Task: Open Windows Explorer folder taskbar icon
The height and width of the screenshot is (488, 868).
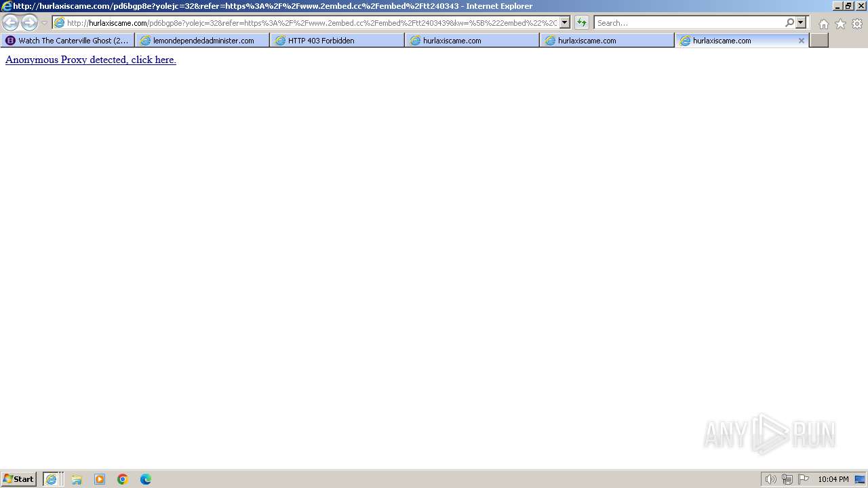Action: (x=77, y=479)
